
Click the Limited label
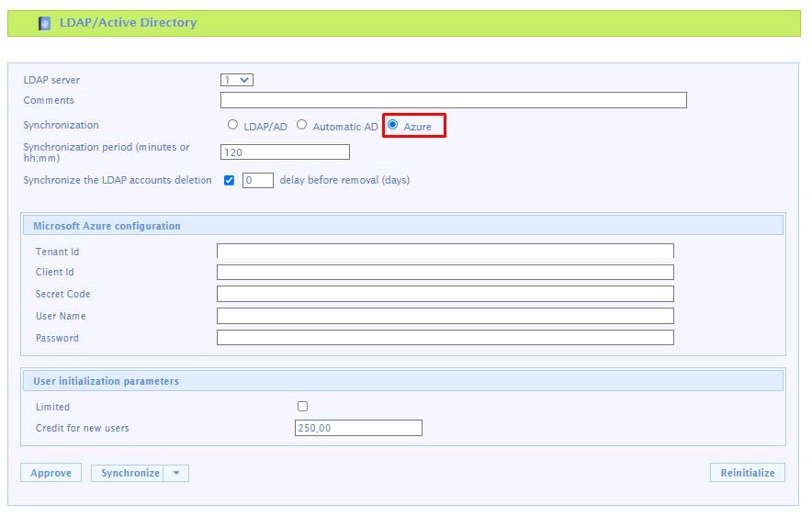(53, 407)
